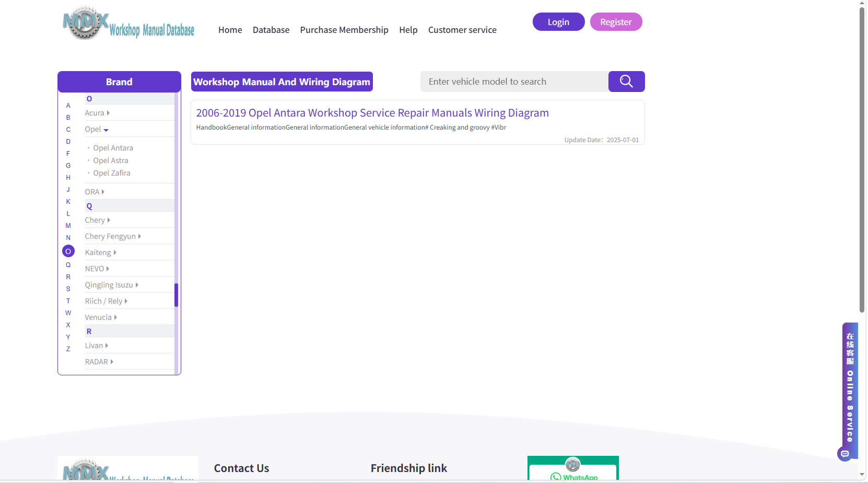Open the Help menu item
Viewport: 868px width, 483px height.
[408, 30]
